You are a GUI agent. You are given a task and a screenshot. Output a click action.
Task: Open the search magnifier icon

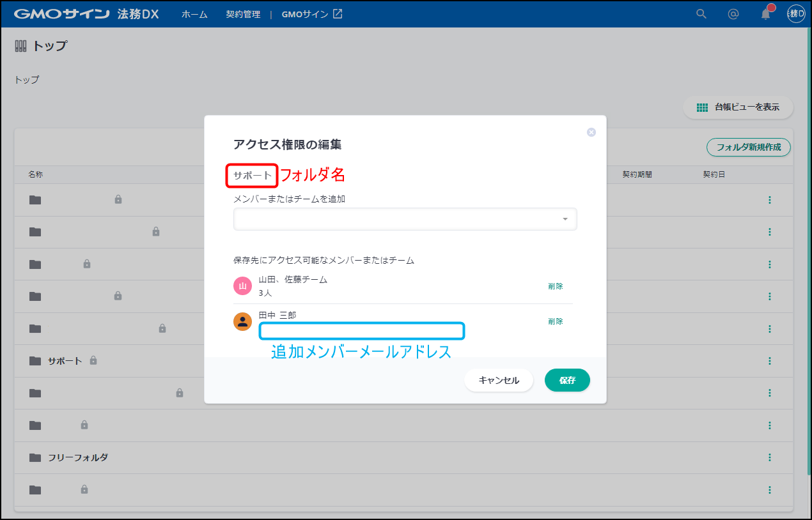click(701, 13)
